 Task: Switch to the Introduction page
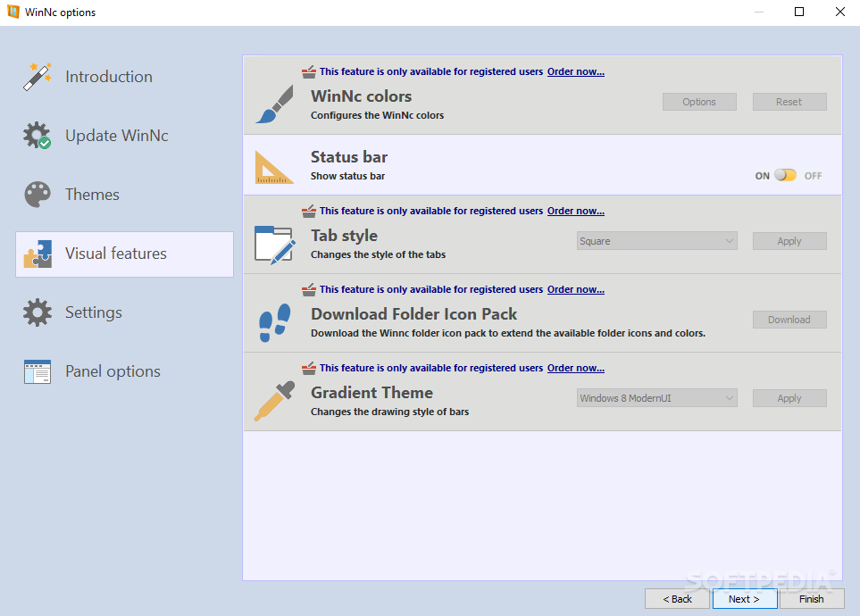click(124, 76)
